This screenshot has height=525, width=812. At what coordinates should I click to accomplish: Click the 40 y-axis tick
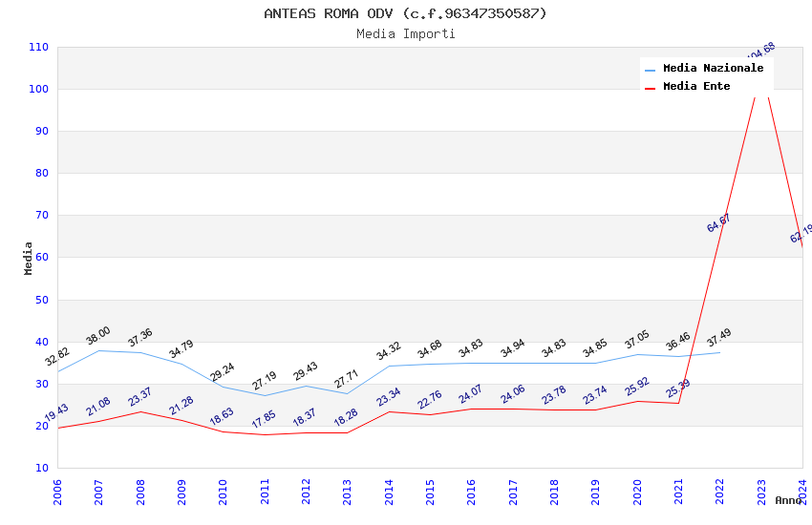[42, 342]
